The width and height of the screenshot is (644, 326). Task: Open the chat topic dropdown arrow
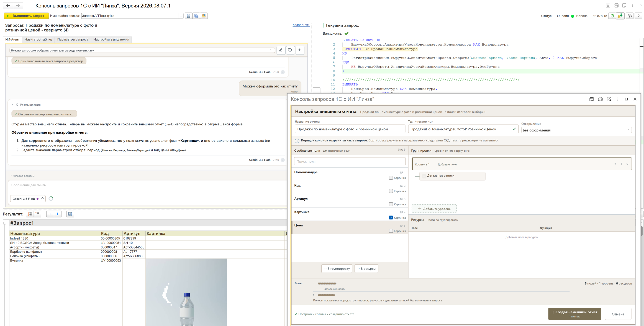(x=271, y=50)
